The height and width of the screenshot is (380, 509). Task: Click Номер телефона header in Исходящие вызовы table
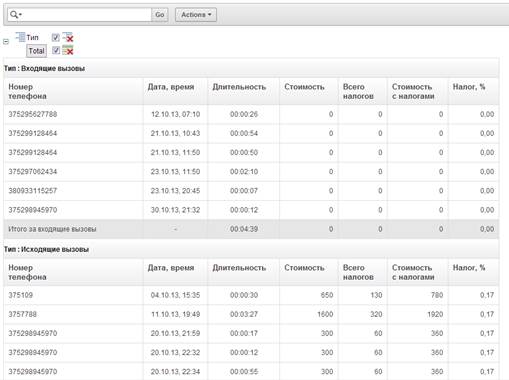pos(27,272)
